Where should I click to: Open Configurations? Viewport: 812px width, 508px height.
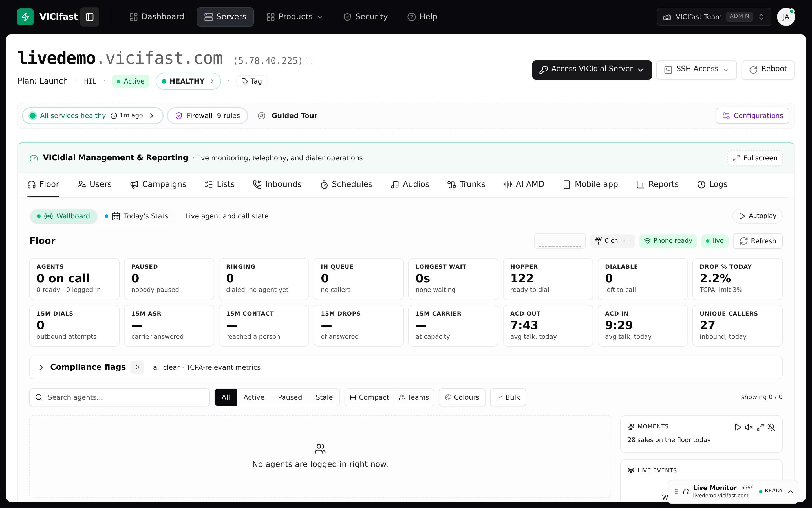point(752,116)
